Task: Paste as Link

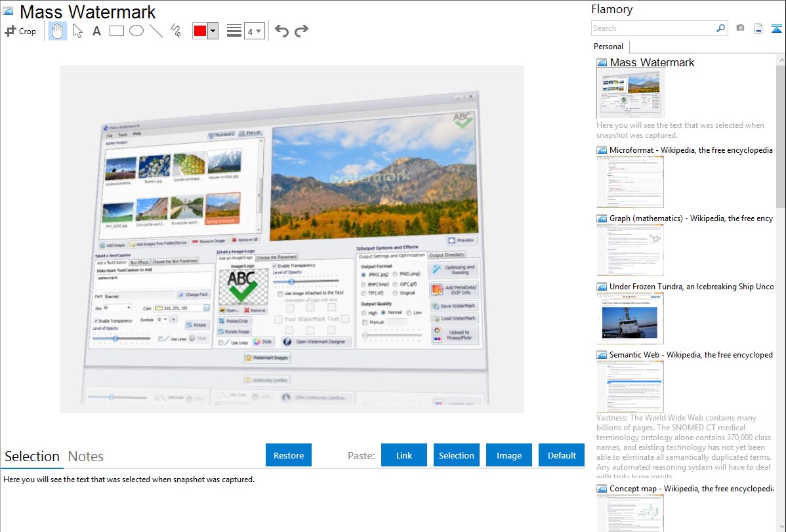Action: 404,455
